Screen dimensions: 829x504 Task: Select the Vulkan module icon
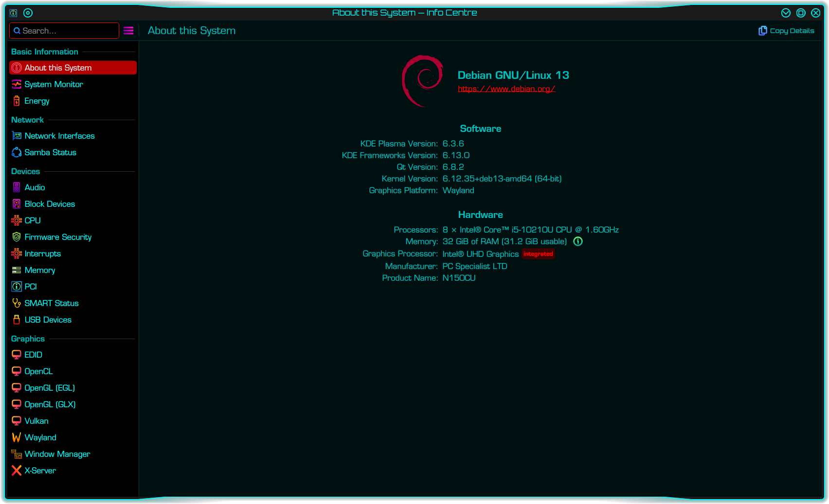pos(17,421)
